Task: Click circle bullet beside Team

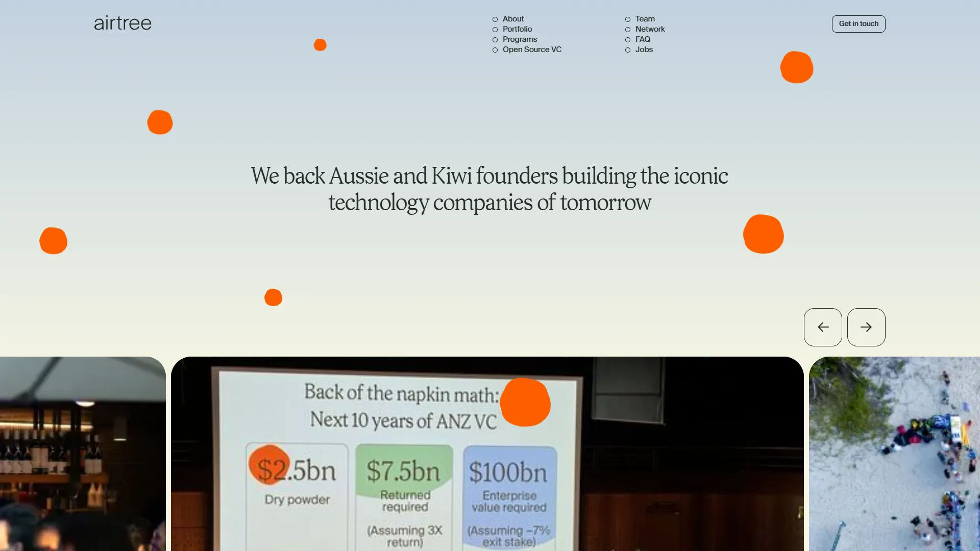Action: 627,19
